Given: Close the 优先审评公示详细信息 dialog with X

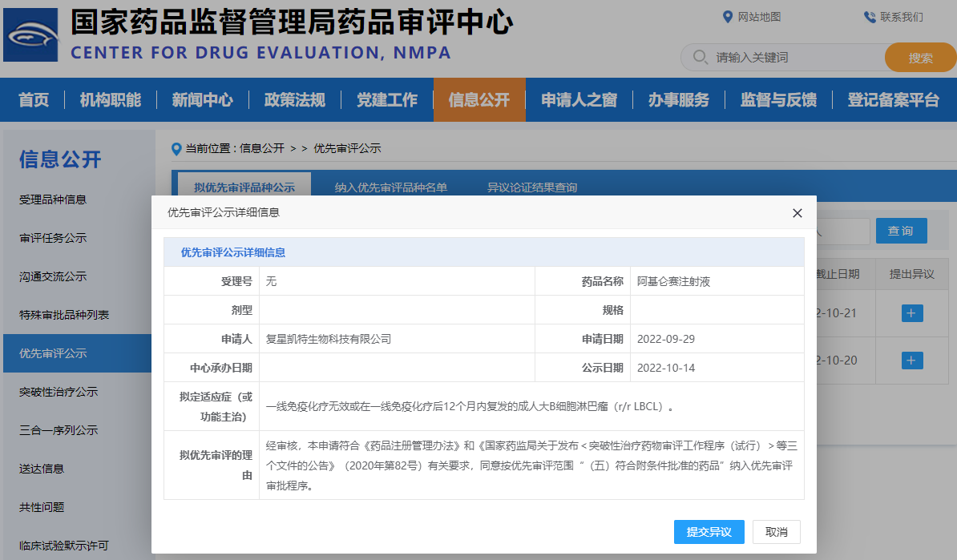Looking at the screenshot, I should click(797, 213).
